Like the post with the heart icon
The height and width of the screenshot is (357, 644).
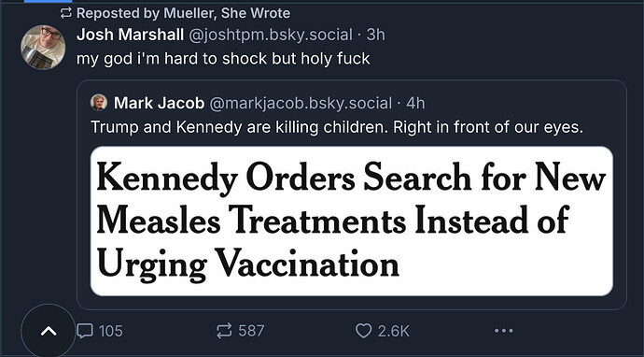click(x=363, y=331)
